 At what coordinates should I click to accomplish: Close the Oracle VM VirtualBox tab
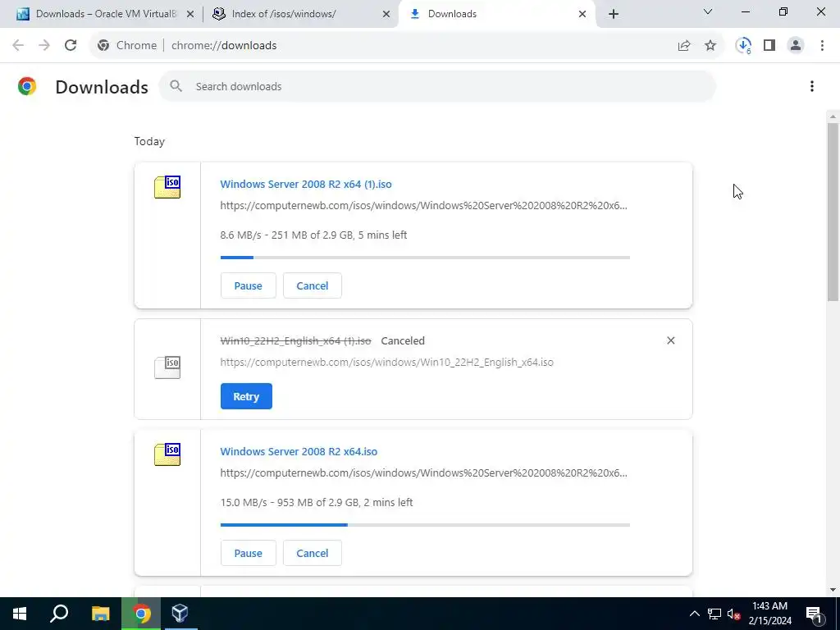click(190, 14)
